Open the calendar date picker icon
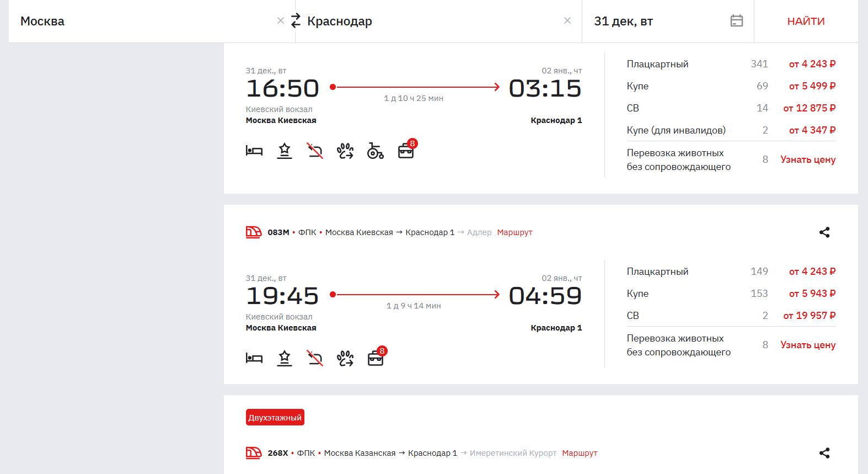 [x=736, y=21]
